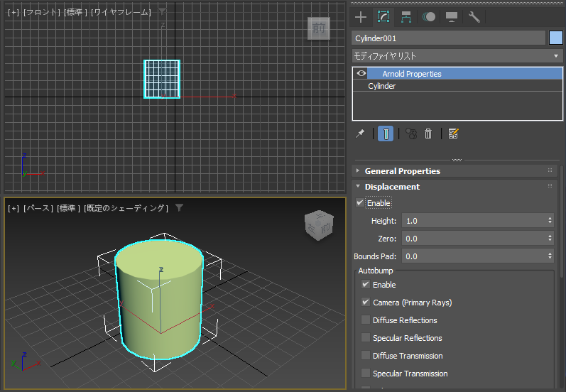Open the Motion panel tab
Image resolution: width=566 pixels, height=392 pixels.
tap(429, 17)
